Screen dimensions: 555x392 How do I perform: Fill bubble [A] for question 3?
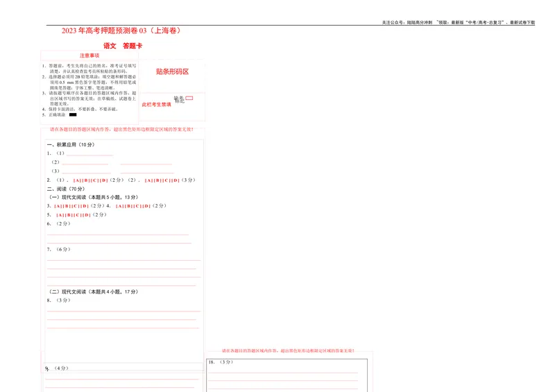click(58, 206)
